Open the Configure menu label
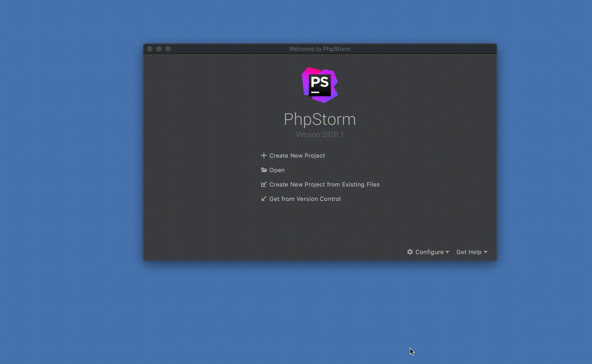This screenshot has width=592, height=364. [x=429, y=252]
